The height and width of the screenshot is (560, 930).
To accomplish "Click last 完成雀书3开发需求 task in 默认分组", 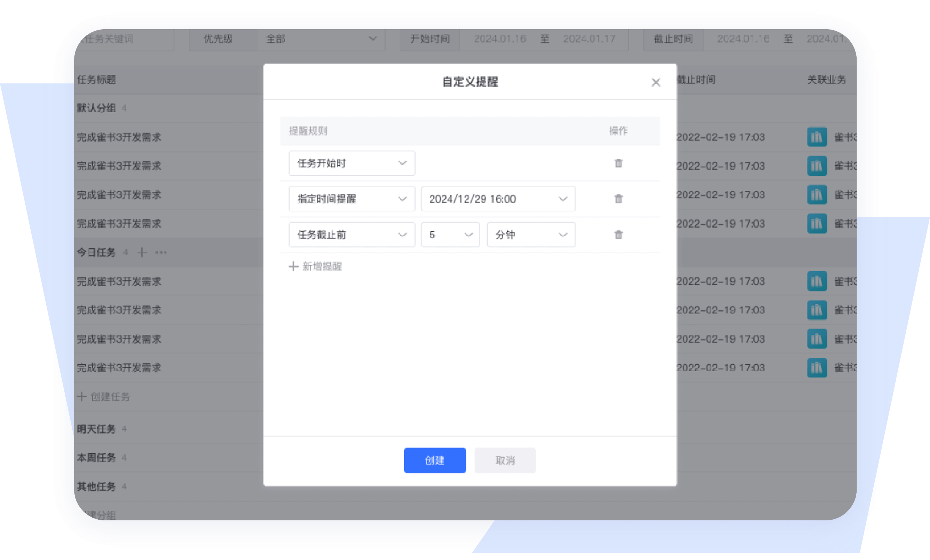I will [x=119, y=224].
